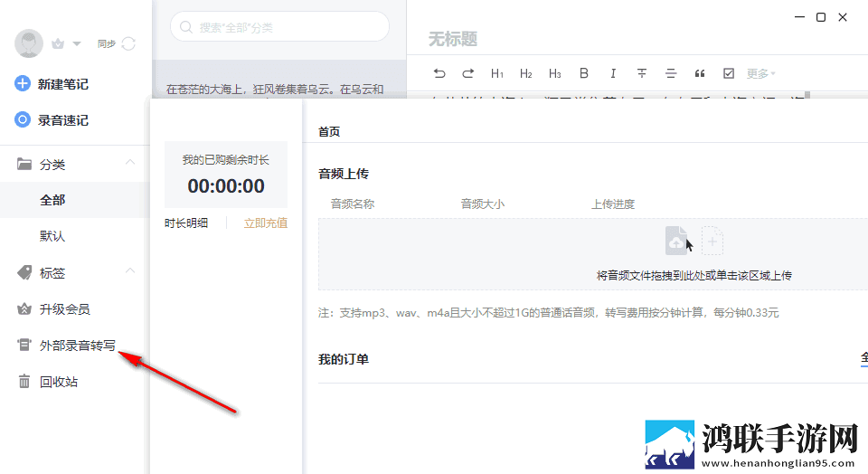Click the 音频大小 column header
The image size is (868, 474).
(x=482, y=204)
